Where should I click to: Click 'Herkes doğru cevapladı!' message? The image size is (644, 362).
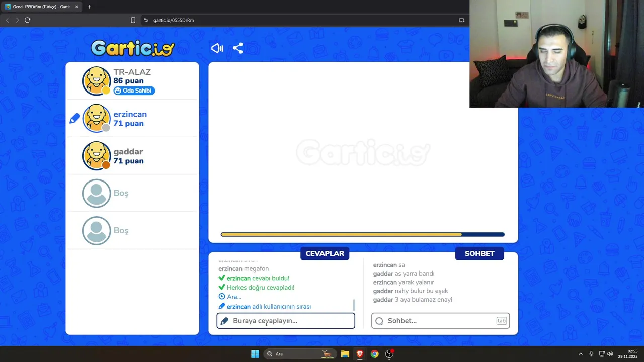click(256, 288)
